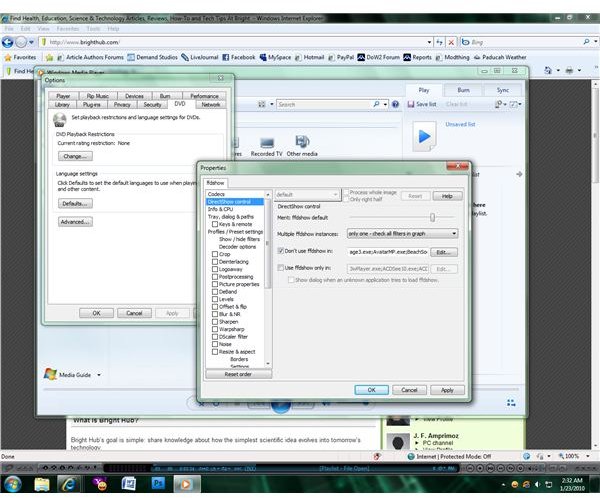Open IE zoom level 100% dropdown
The image size is (600, 498).
588,456
